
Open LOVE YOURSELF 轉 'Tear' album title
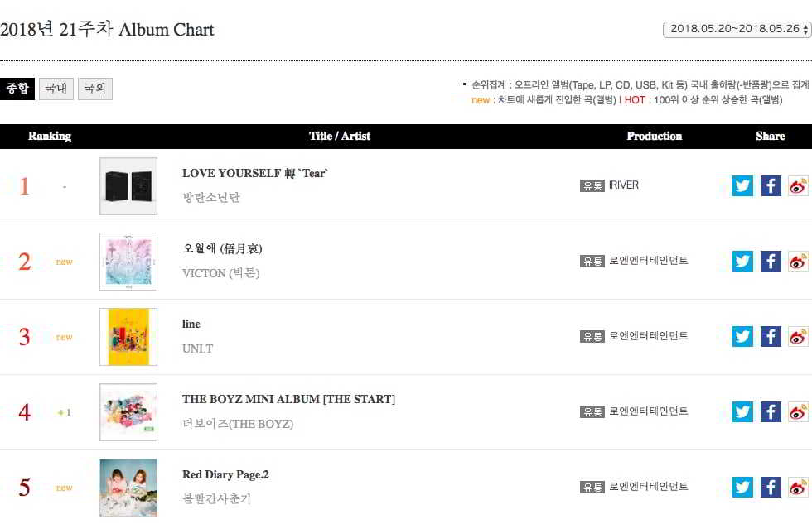(x=255, y=173)
